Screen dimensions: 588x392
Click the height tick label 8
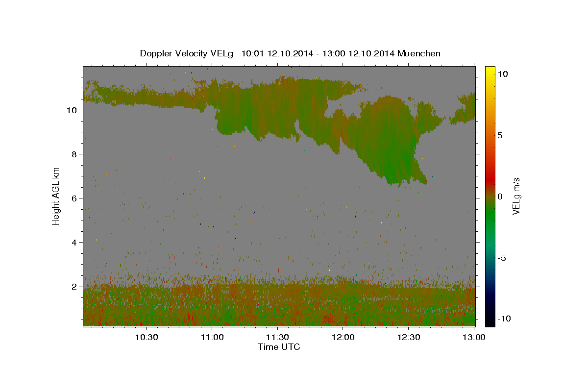tap(75, 154)
